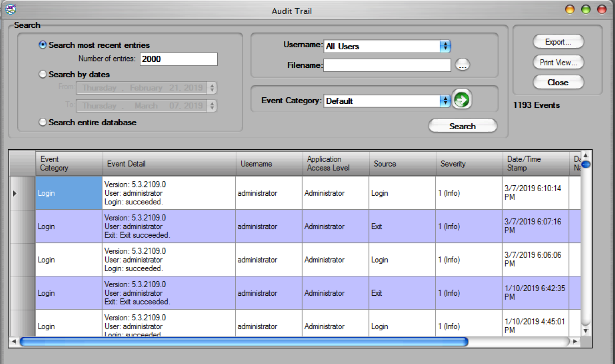
Task: Open the Export dialog
Action: (558, 41)
